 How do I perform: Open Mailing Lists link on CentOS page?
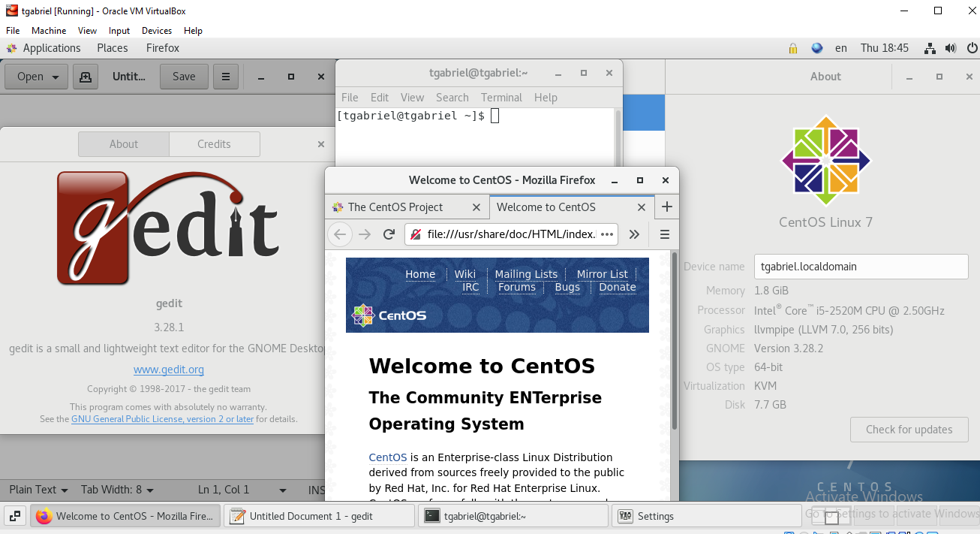coord(526,274)
